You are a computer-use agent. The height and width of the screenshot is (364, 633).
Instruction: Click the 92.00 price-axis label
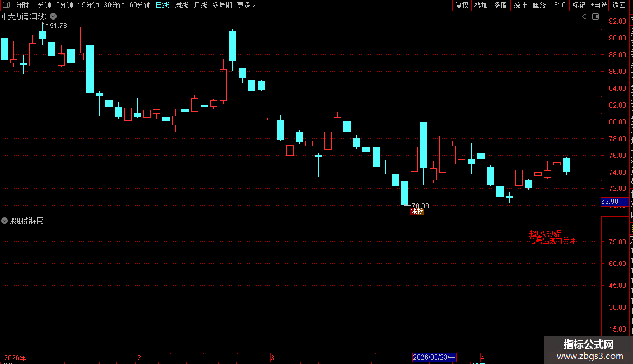[x=617, y=21]
